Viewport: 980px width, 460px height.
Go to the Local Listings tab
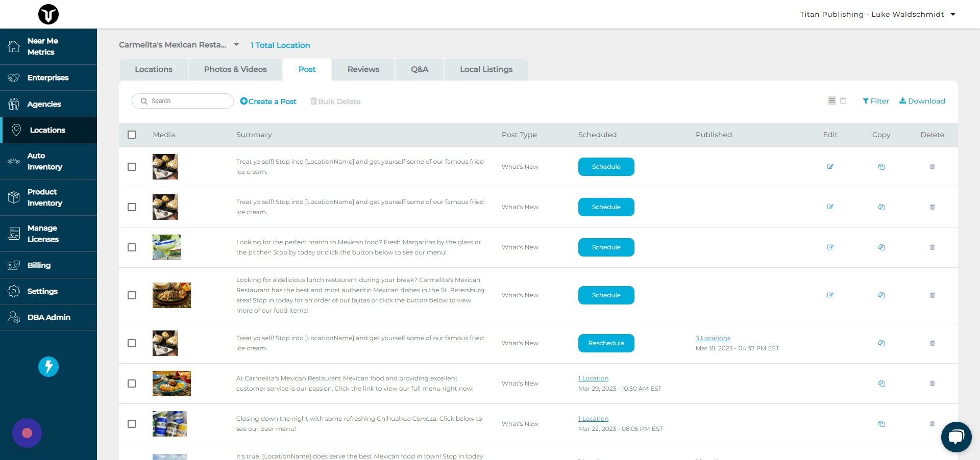click(486, 69)
